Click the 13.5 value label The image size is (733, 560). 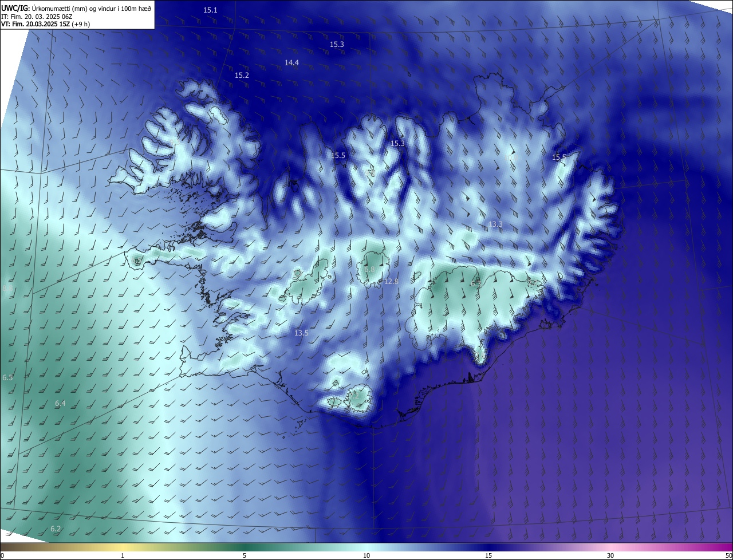pyautogui.click(x=301, y=333)
